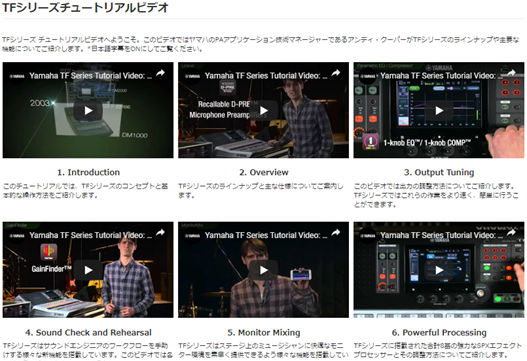This screenshot has width=527, height=361.
Task: Share the Sound Check and Rehearsal video
Action: [160, 233]
